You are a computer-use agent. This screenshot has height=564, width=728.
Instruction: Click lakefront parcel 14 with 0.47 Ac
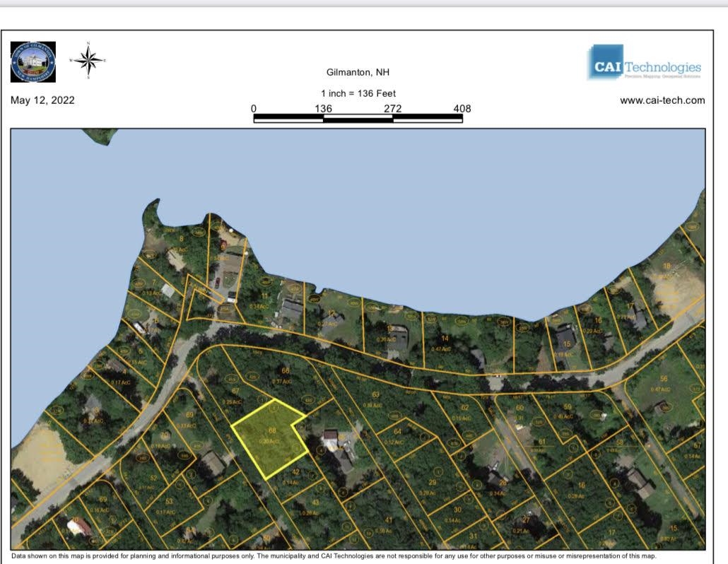point(445,343)
